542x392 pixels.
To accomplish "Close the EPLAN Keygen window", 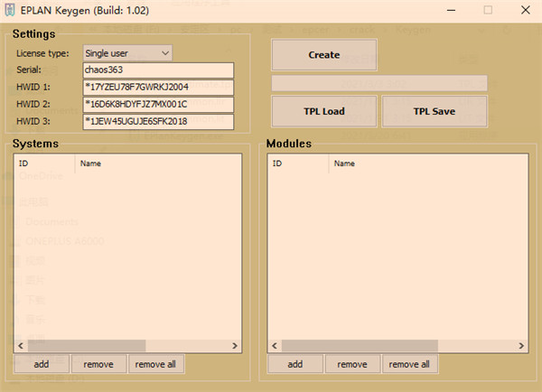I will coord(526,10).
